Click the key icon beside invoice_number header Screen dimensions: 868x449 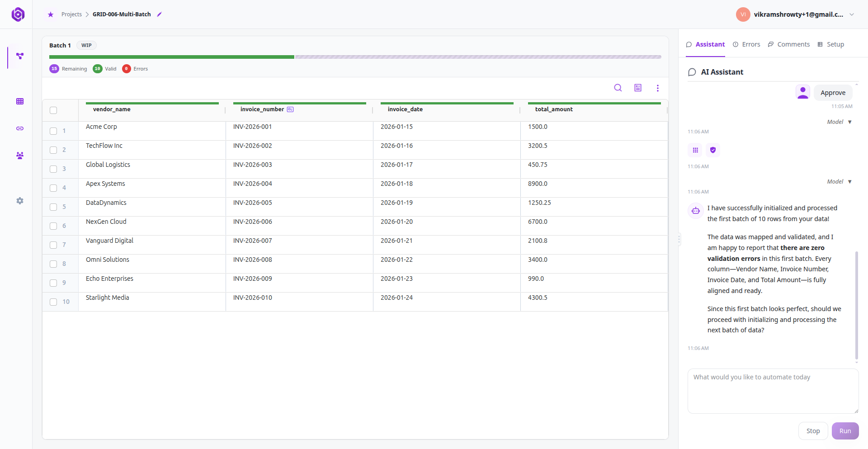[290, 109]
